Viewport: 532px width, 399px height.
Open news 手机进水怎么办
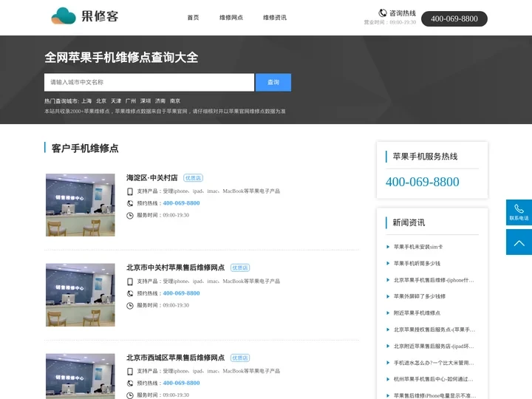(434, 363)
